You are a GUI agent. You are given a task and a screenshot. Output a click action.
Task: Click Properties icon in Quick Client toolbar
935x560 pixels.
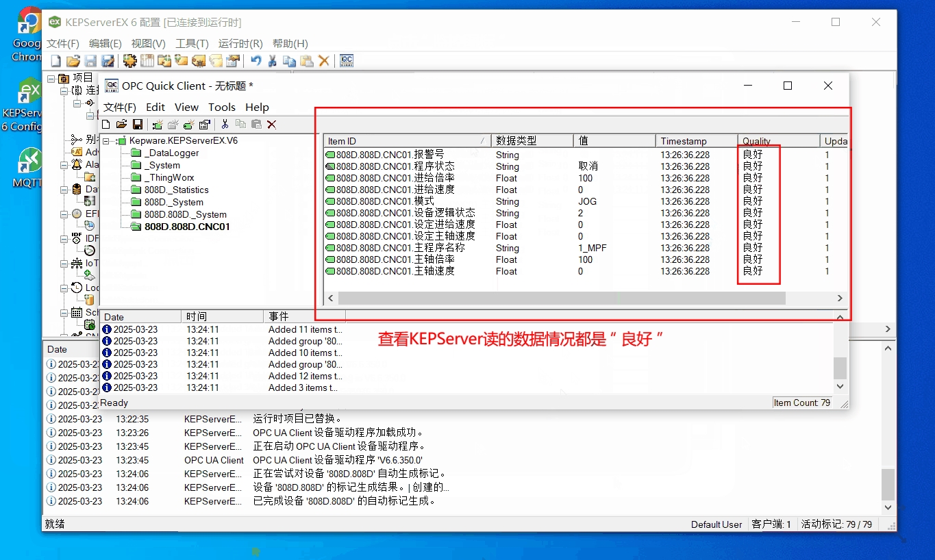pos(204,125)
